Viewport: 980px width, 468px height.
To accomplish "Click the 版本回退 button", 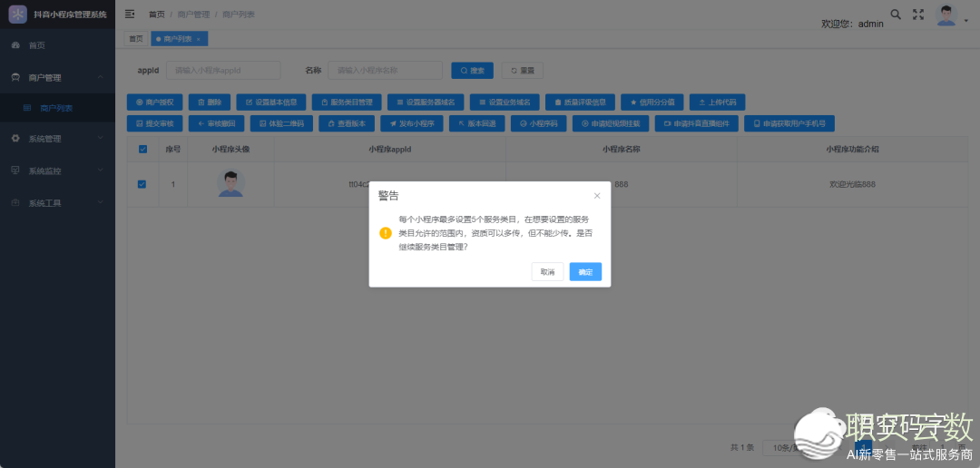I will click(x=477, y=123).
